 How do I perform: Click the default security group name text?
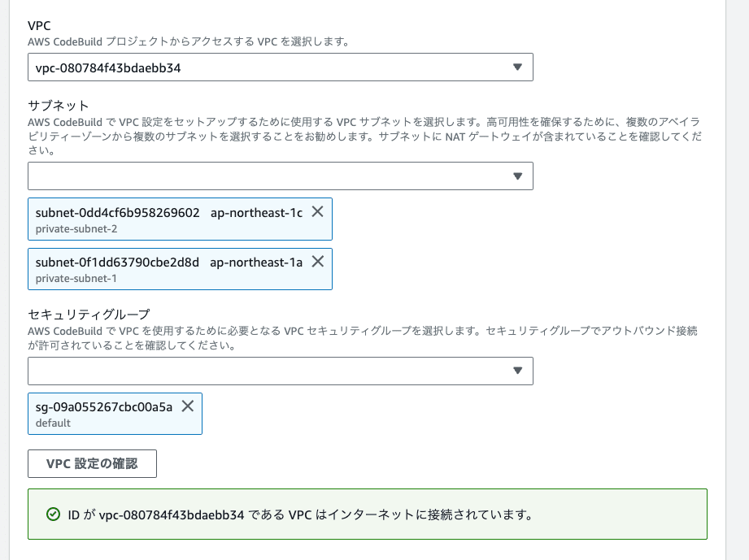53,423
